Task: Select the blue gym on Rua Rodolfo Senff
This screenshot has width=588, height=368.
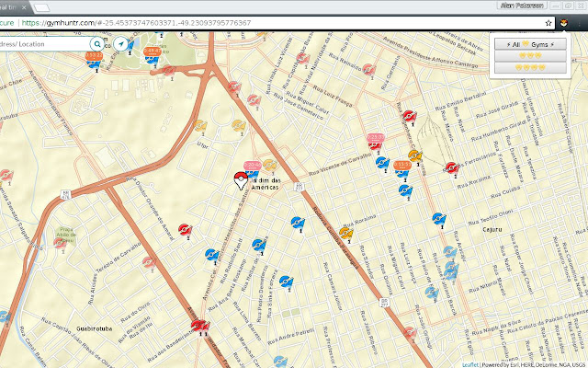Action: [x=212, y=255]
